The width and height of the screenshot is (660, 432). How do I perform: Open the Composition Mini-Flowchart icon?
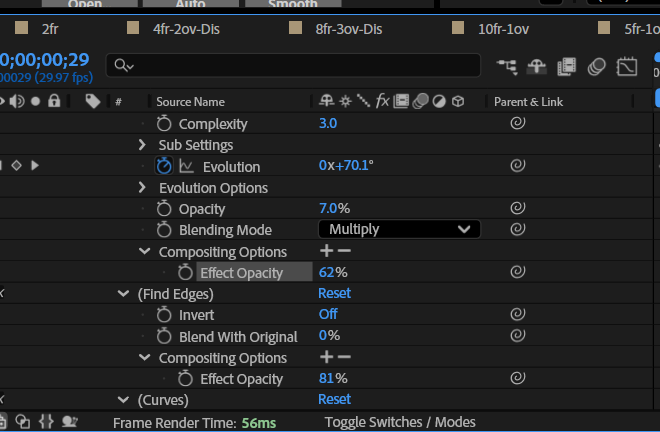(507, 66)
